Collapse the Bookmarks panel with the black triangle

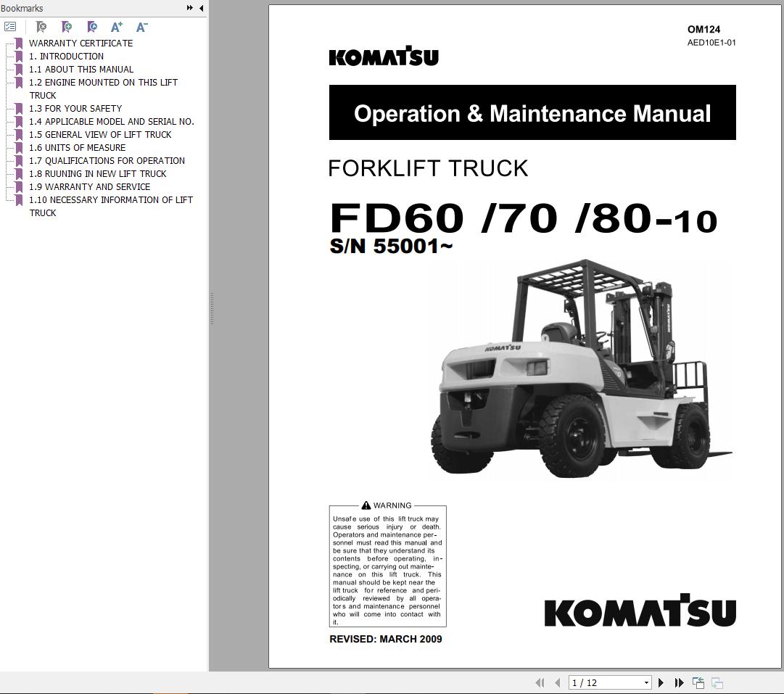[200, 8]
